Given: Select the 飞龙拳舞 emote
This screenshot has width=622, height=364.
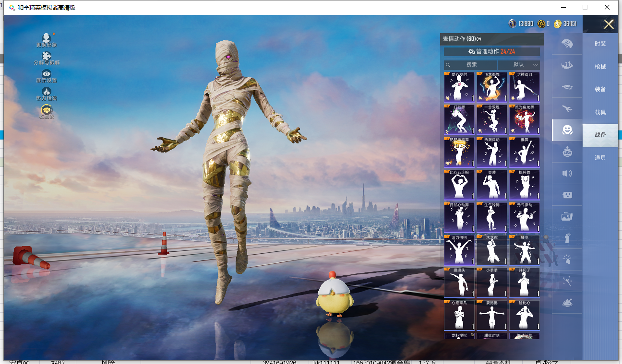Looking at the screenshot, I should coord(492,87).
